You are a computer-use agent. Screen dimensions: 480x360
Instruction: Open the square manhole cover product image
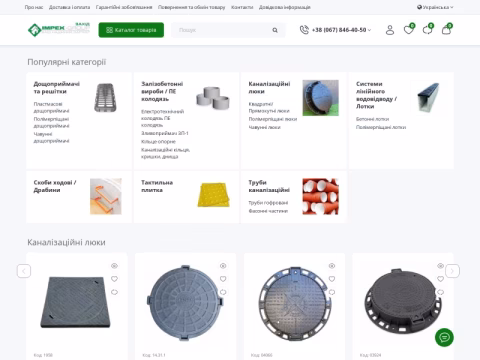[x=76, y=302]
